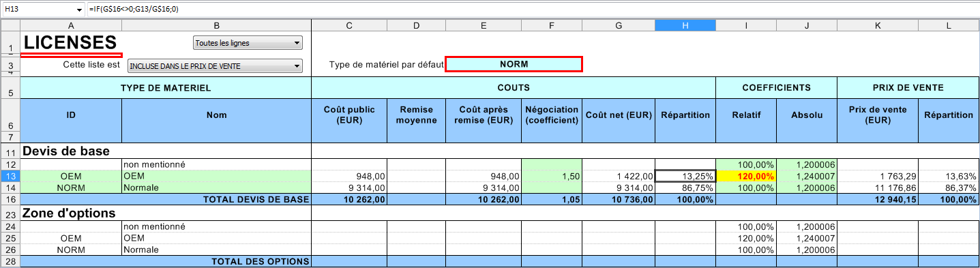The image size is (980, 268).
Task: Select the 1 422,00 net cost cell
Action: [618, 176]
